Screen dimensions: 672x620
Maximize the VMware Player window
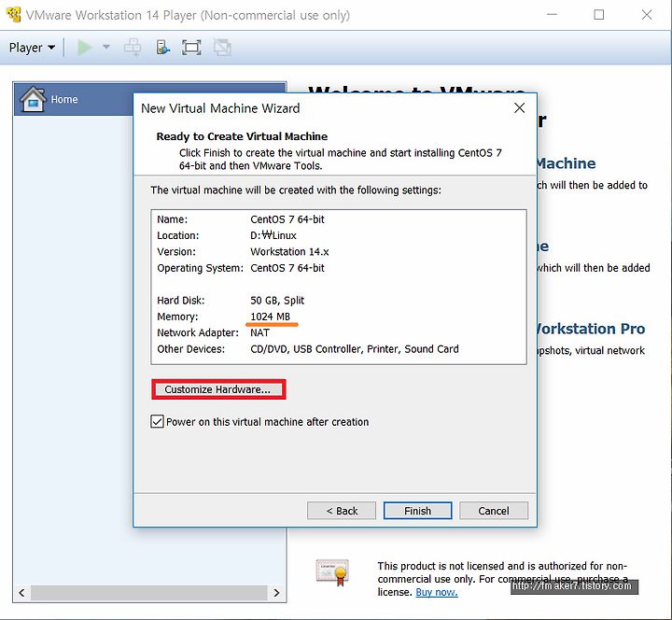(x=598, y=15)
